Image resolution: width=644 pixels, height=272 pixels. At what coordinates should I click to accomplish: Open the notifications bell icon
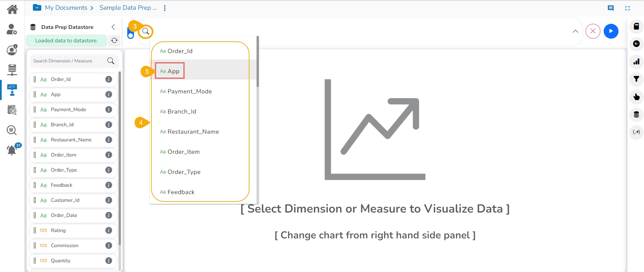tap(12, 150)
